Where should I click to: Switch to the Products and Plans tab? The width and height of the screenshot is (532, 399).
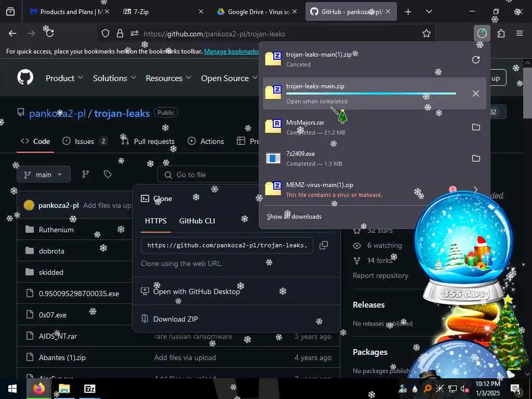pyautogui.click(x=70, y=11)
